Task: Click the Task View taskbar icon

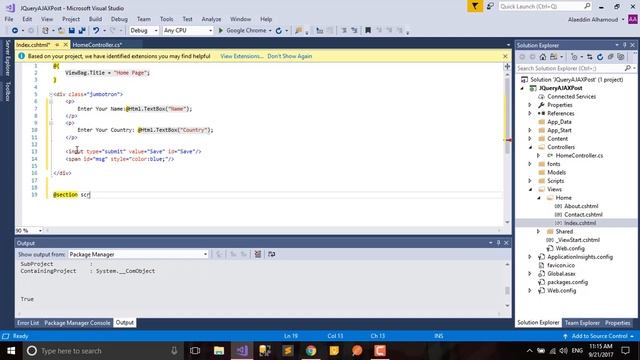Action: click(195, 351)
